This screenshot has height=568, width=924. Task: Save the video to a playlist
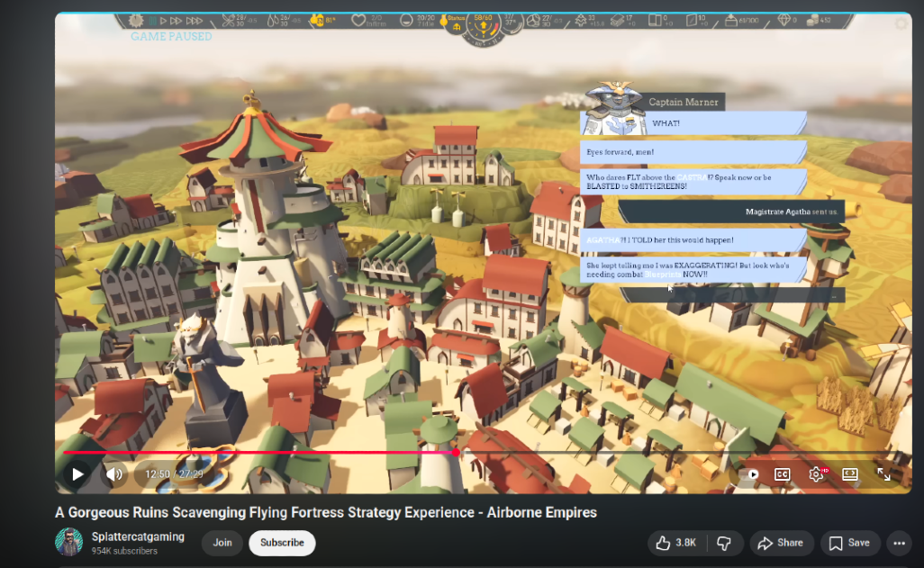point(849,543)
